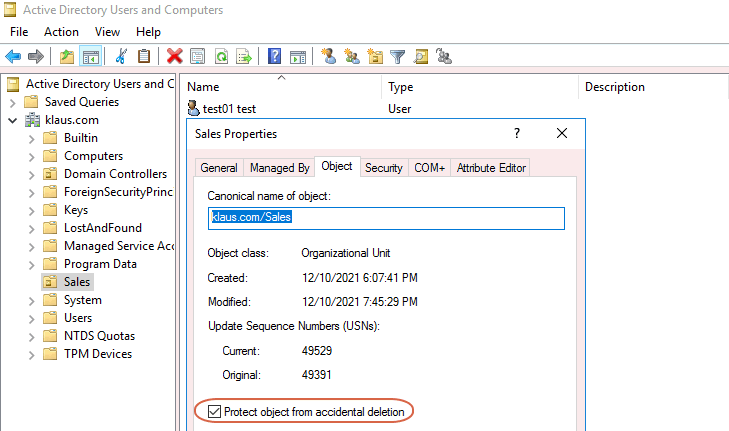The image size is (729, 431).
Task: Expand the System container
Action: point(31,301)
